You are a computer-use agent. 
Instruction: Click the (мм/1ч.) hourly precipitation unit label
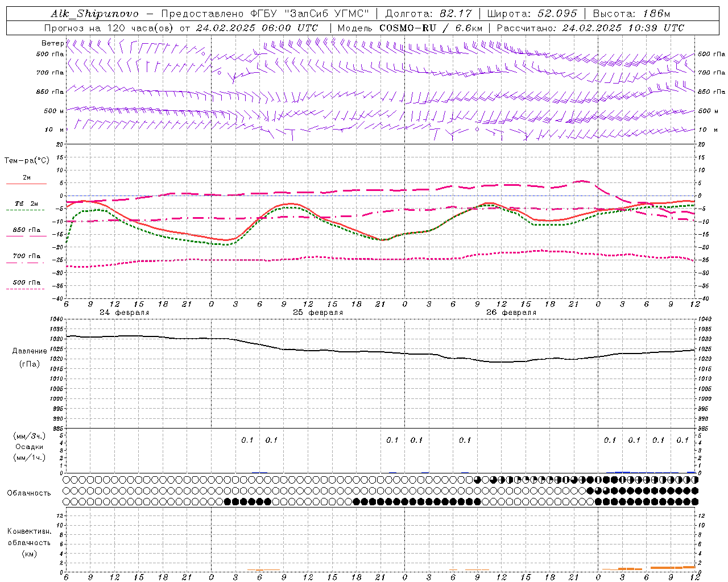[30, 458]
